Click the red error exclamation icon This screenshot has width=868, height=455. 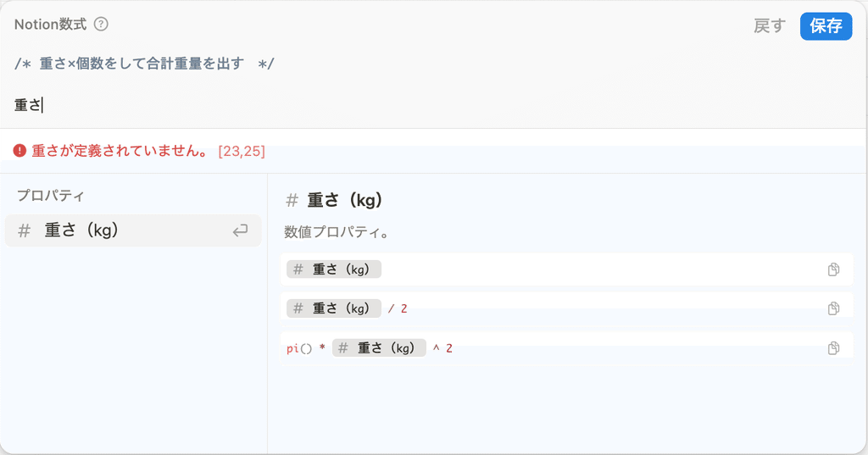(20, 150)
